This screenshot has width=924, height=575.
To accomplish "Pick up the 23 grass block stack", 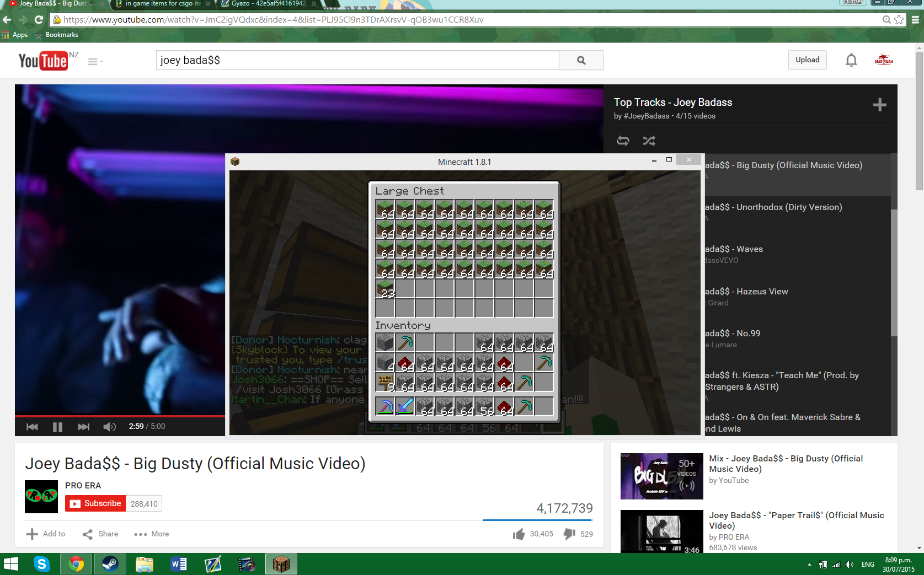I will pos(385,289).
